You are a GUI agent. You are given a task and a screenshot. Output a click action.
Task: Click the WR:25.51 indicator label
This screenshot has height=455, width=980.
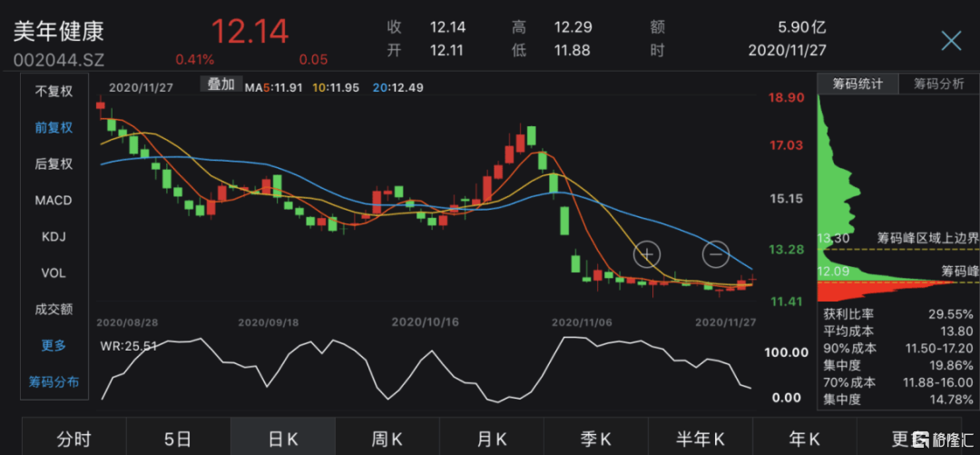tap(129, 345)
